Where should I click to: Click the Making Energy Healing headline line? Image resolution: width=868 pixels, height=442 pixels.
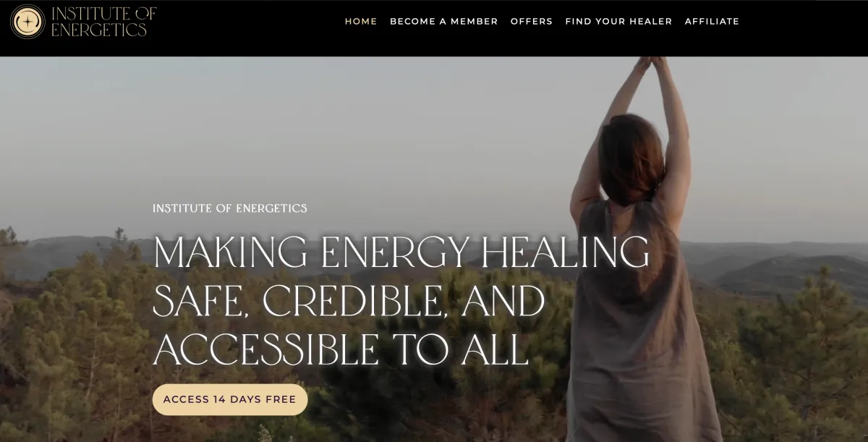(x=401, y=253)
